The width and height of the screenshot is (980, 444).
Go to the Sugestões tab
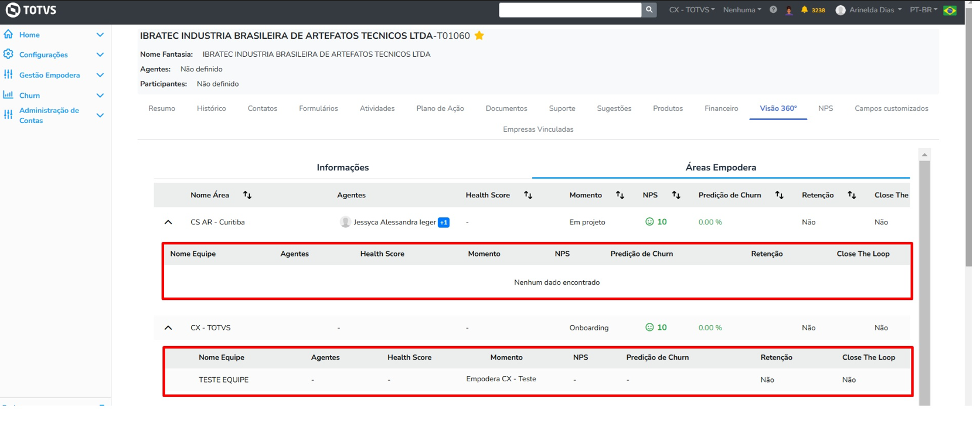click(x=614, y=108)
